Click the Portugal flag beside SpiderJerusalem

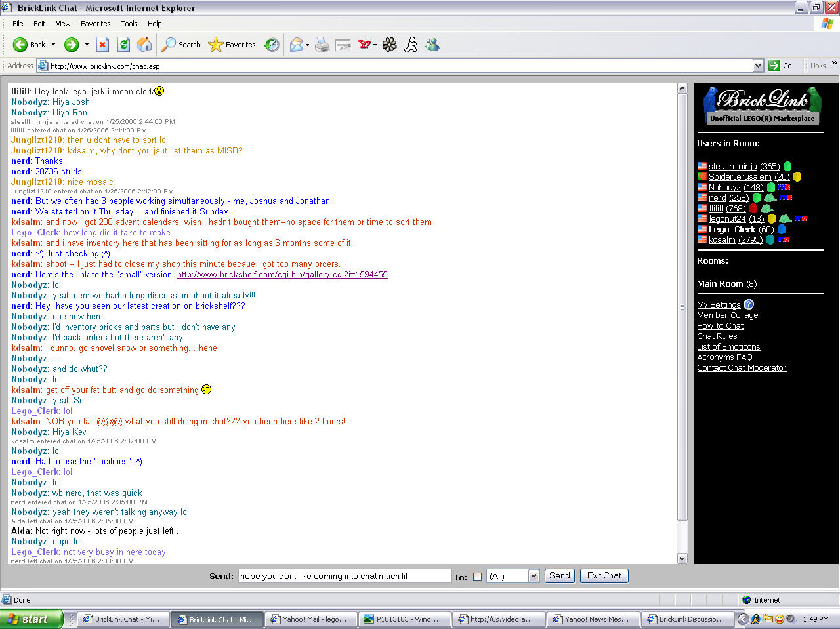[x=702, y=176]
